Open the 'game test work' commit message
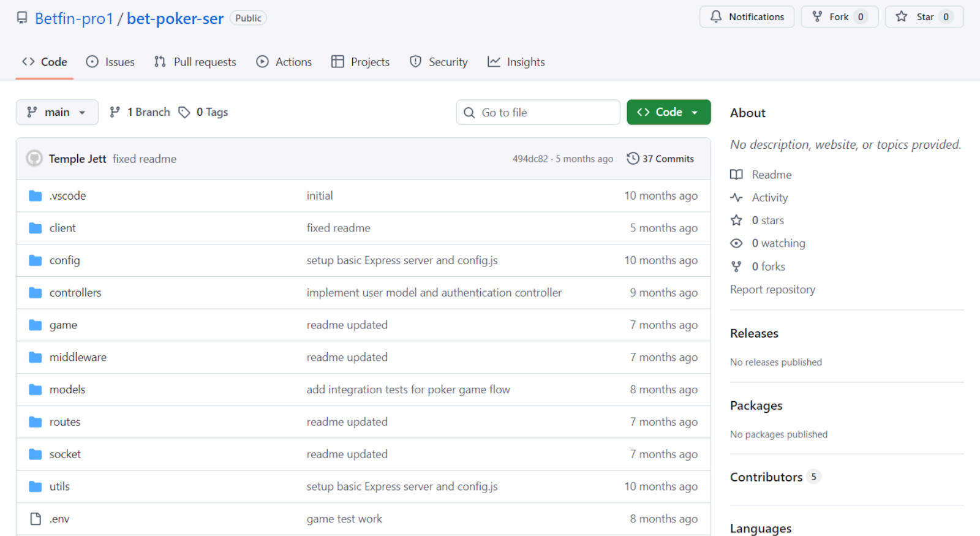980x536 pixels. (x=344, y=519)
